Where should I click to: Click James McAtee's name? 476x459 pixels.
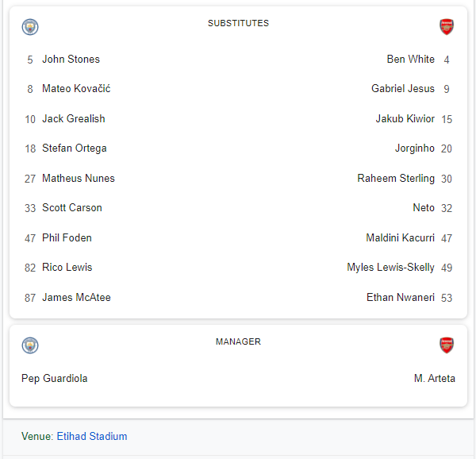(x=76, y=297)
